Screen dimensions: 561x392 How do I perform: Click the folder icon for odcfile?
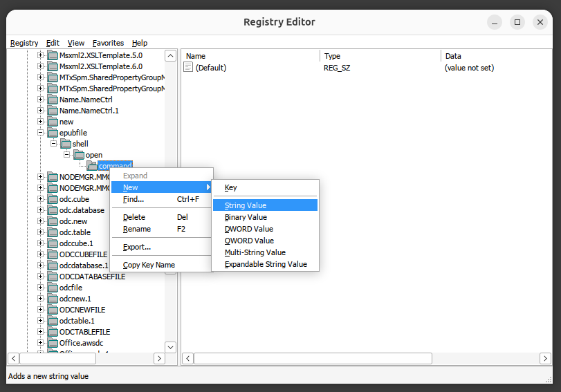53,288
